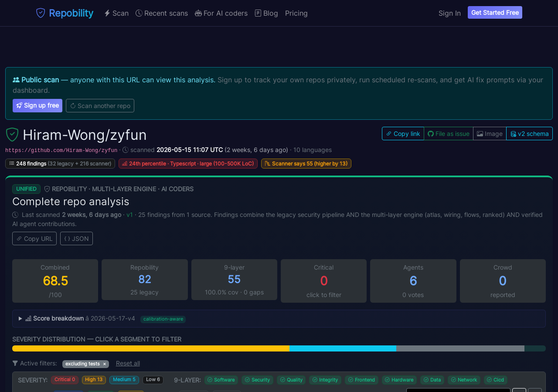Click the calibration-aware tag
This screenshot has height=392, width=558.
(163, 319)
